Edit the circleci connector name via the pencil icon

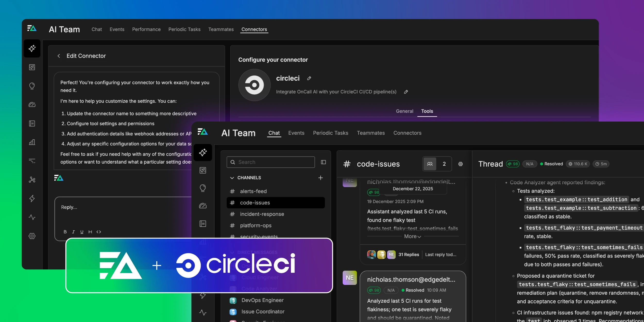(x=309, y=78)
